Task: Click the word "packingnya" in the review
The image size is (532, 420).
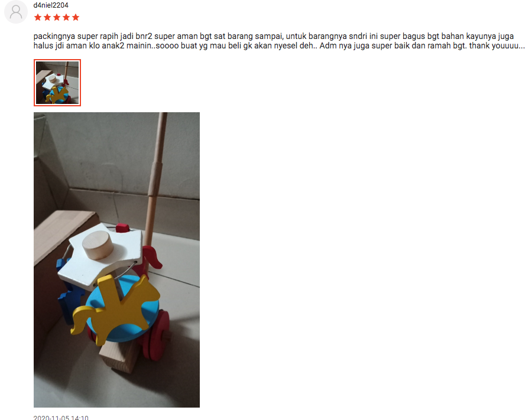Action: pyautogui.click(x=54, y=36)
